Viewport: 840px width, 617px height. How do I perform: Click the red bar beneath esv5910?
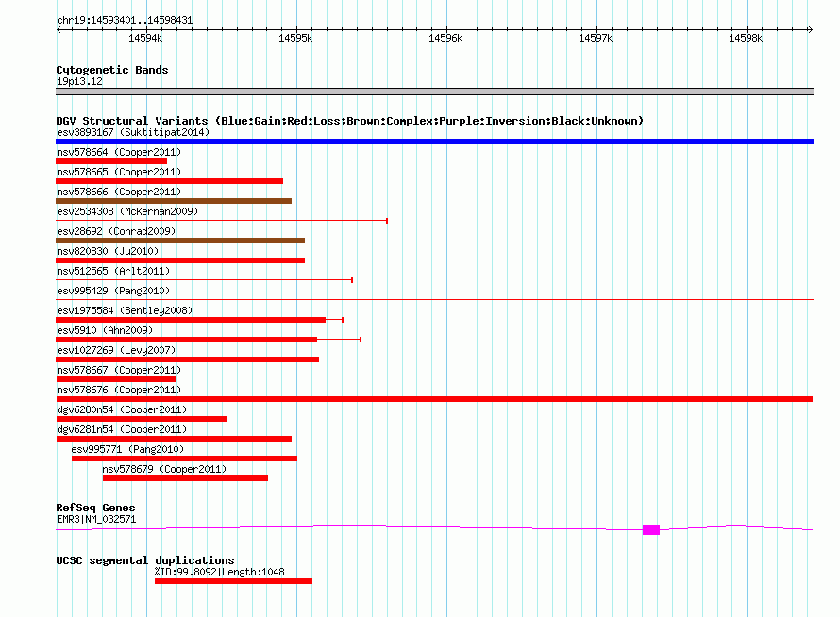coord(187,340)
